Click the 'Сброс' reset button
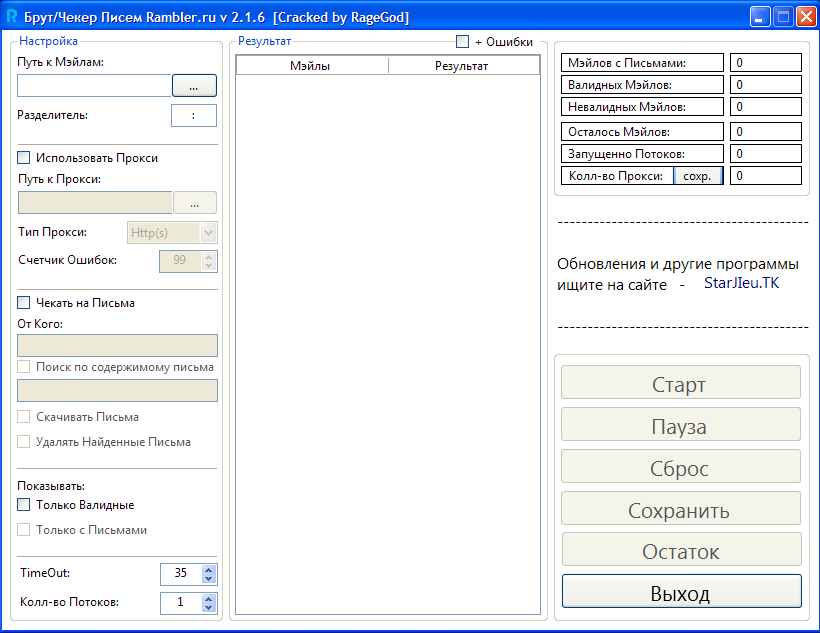The width and height of the screenshot is (820, 633). [x=681, y=466]
